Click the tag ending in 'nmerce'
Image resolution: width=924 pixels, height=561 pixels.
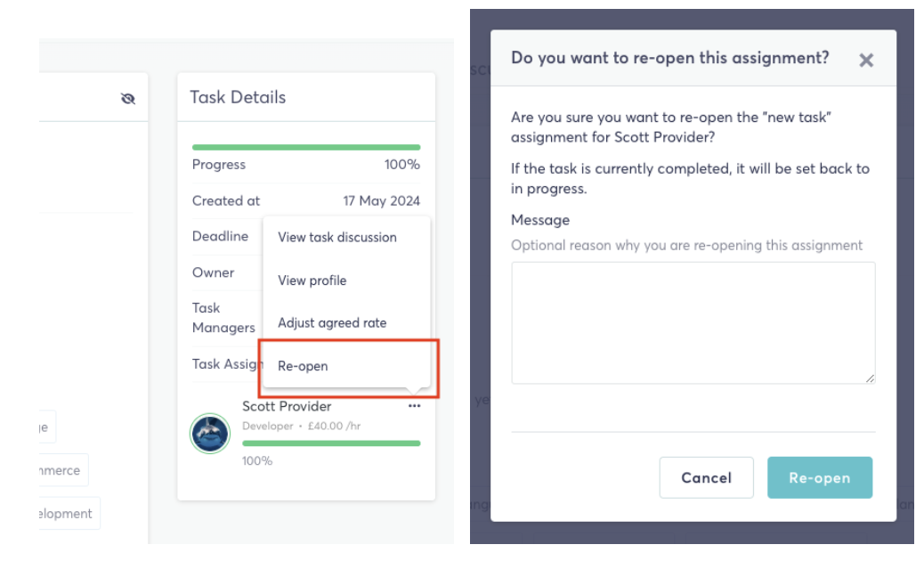click(63, 470)
